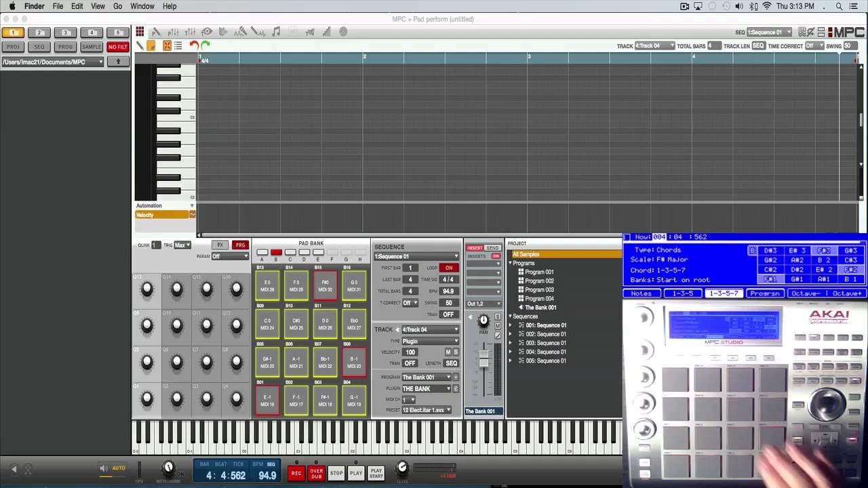Screen dimensions: 868x488
Task: Collapse the Programs tree in Project
Action: coord(510,263)
